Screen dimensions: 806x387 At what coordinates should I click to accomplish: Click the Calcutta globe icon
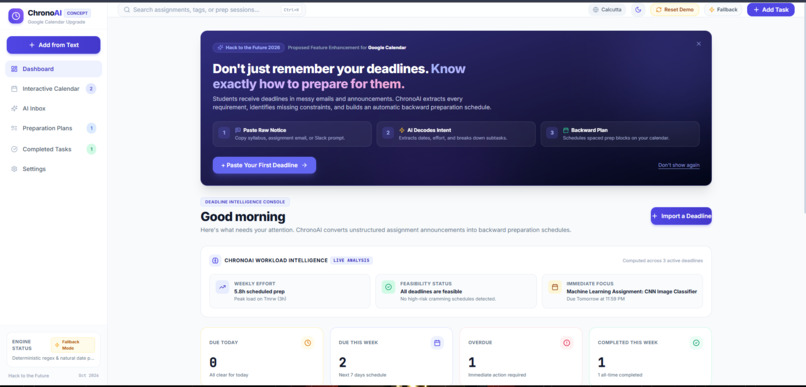[596, 10]
